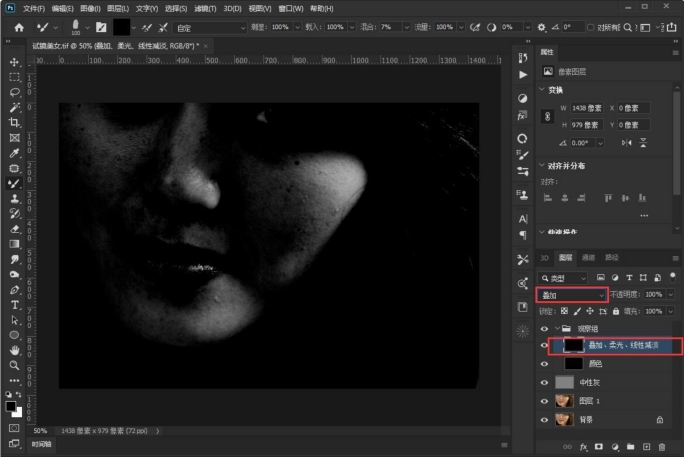Select the Pen tool
Image resolution: width=684 pixels, height=457 pixels.
(14, 290)
